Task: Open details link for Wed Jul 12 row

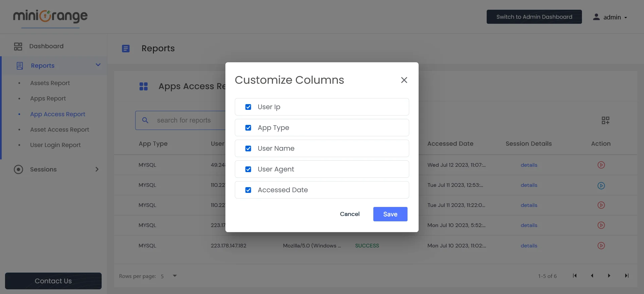Action: click(x=529, y=165)
